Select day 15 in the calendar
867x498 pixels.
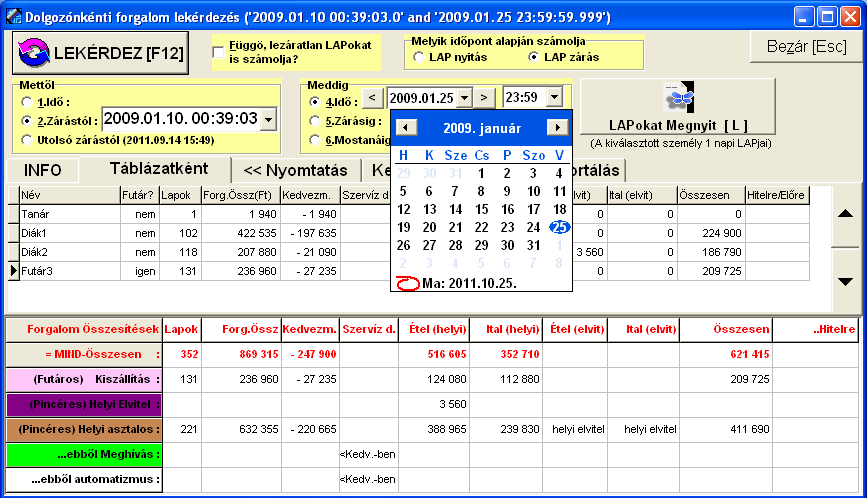point(482,209)
